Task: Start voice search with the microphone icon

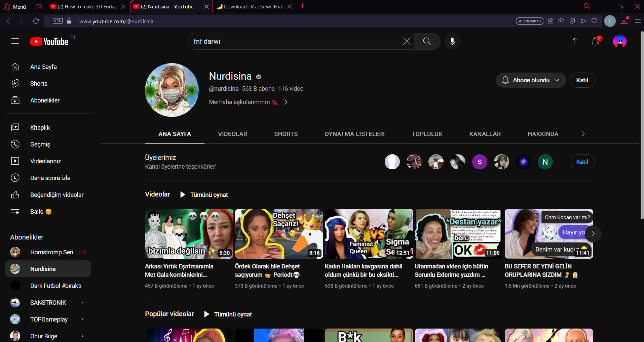Action: [x=452, y=41]
